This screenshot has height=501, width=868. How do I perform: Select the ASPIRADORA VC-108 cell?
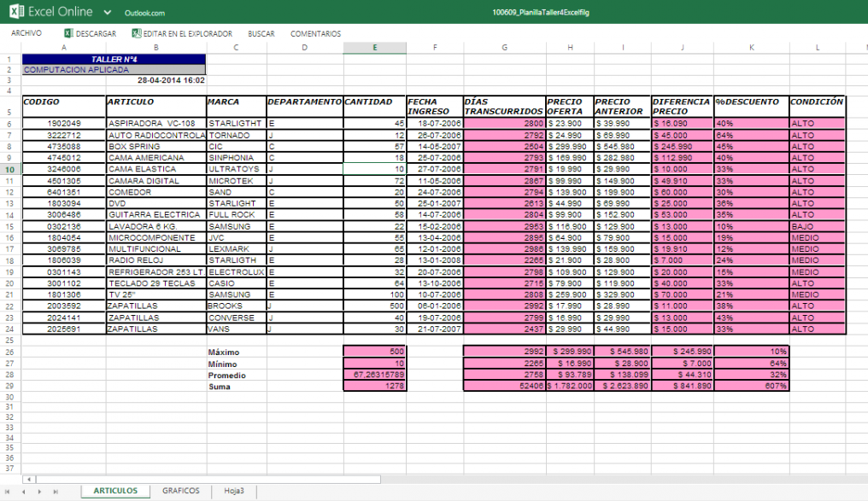coord(156,123)
